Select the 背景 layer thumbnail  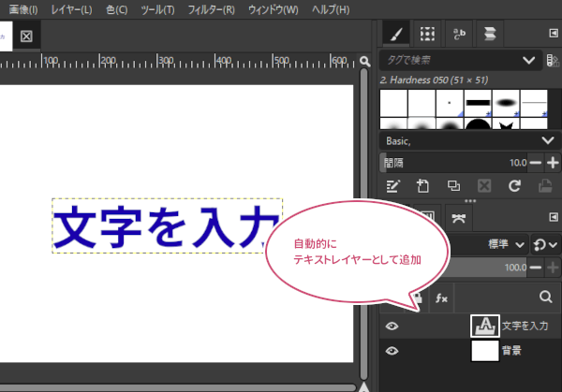click(484, 351)
